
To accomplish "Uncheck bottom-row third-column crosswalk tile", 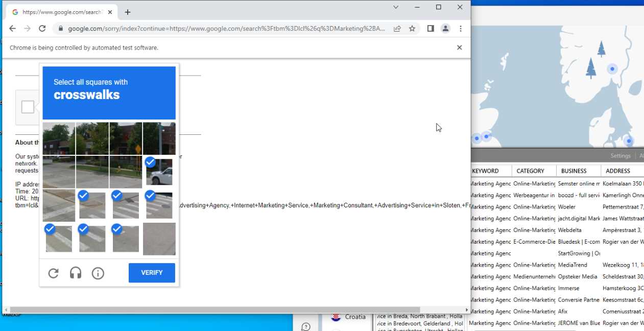I will tap(126, 239).
